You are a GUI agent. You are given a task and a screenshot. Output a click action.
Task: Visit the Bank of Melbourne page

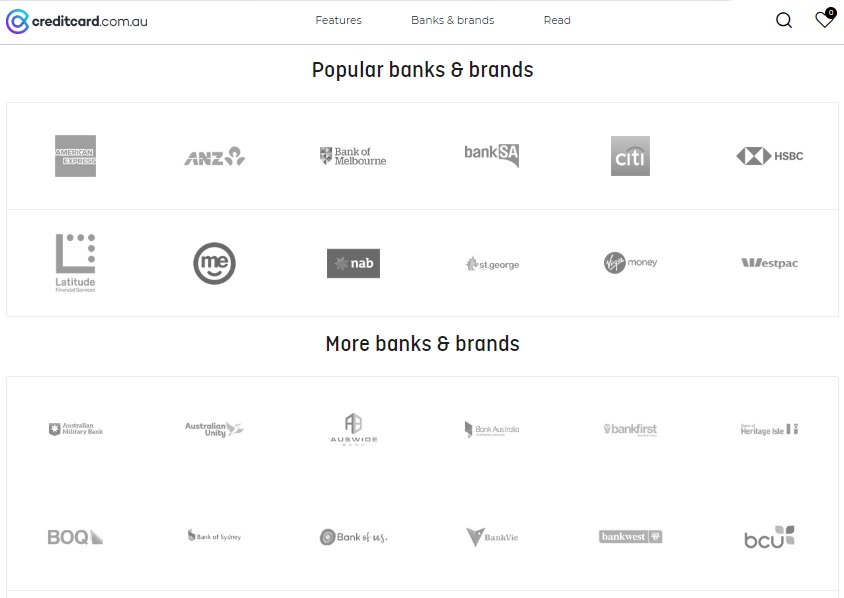coord(353,156)
